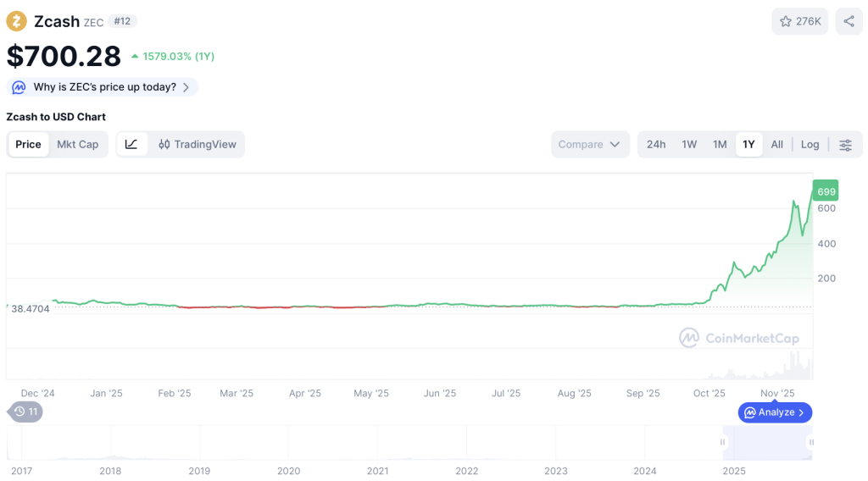Open the Compare dropdown
The width and height of the screenshot is (868, 481).
(x=590, y=145)
